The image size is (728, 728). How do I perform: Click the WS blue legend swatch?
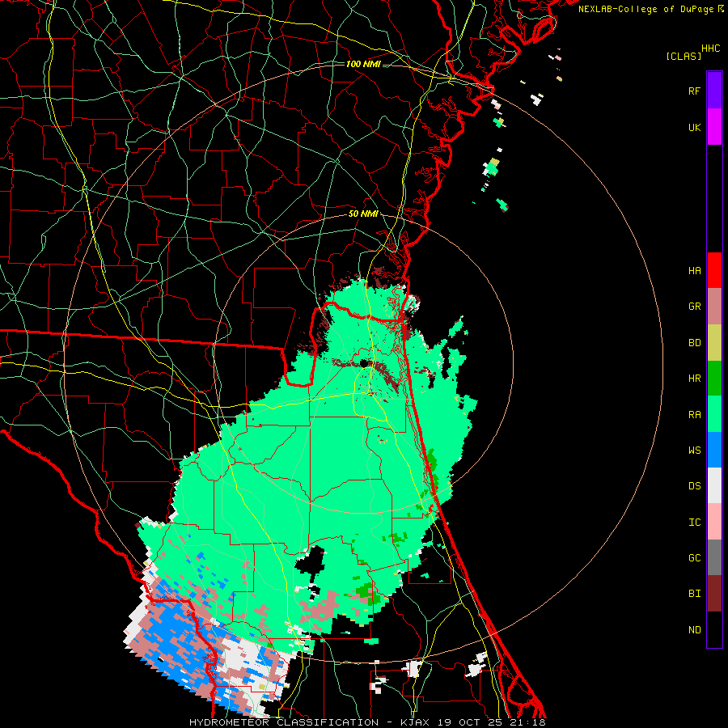tap(714, 450)
